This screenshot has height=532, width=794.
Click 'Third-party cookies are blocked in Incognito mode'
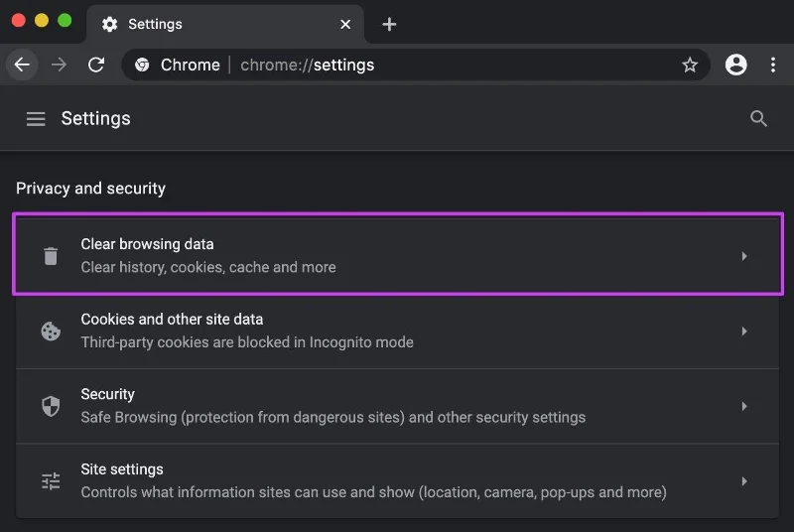(x=247, y=342)
